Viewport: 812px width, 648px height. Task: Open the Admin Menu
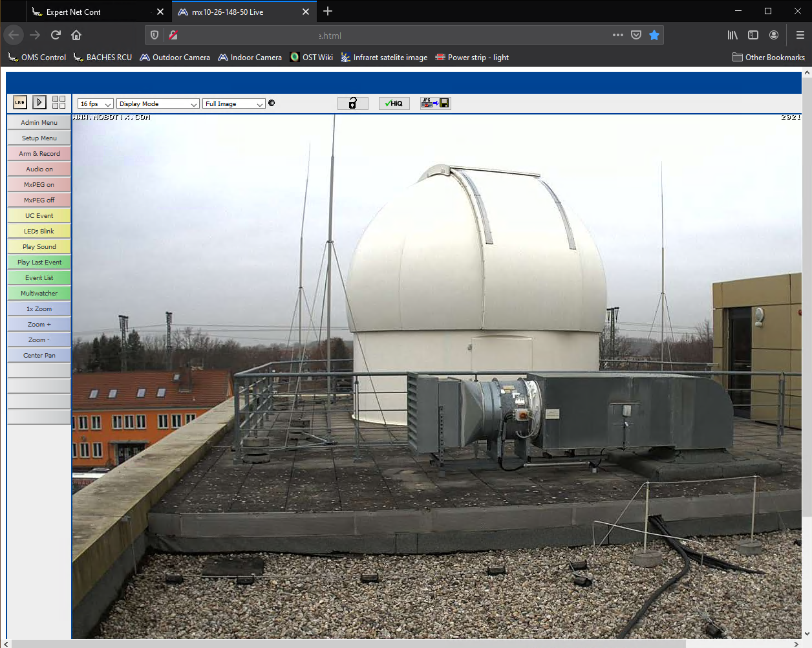click(x=39, y=123)
